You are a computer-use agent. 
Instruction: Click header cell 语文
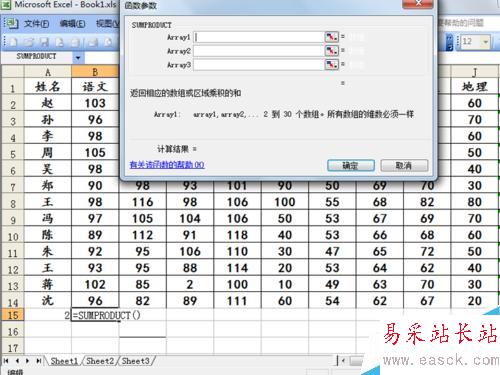coord(95,87)
